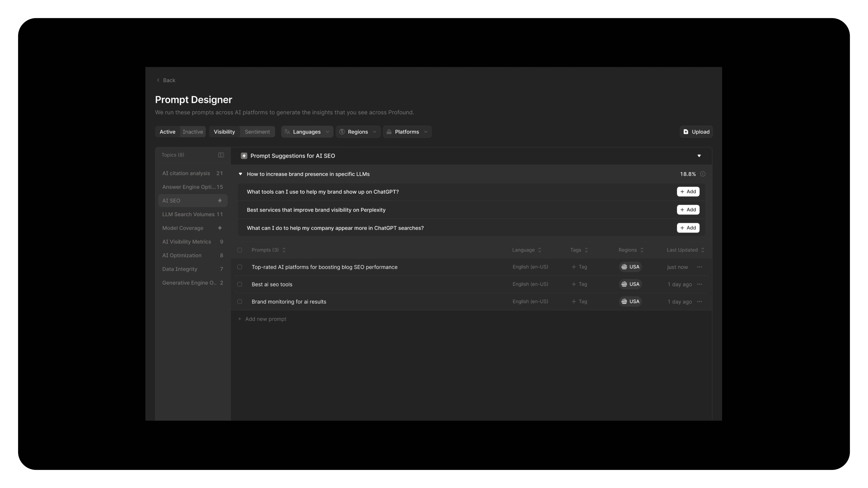Select the Top-rated AI platforms prompt checkbox
This screenshot has width=868, height=488.
[240, 267]
